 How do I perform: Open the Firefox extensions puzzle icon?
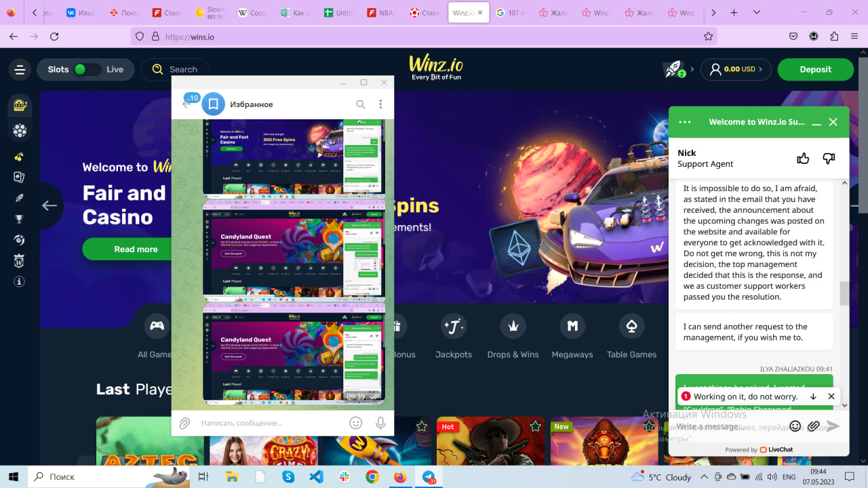coord(834,37)
